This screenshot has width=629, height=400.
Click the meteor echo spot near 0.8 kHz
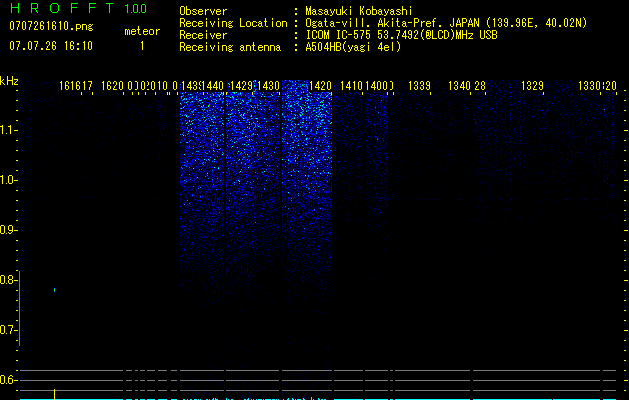tap(55, 290)
